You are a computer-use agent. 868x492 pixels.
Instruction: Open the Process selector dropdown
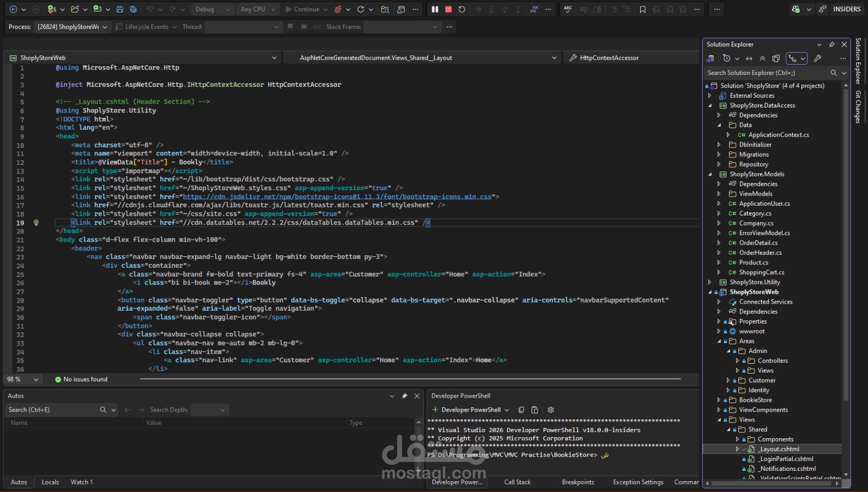[x=72, y=27]
